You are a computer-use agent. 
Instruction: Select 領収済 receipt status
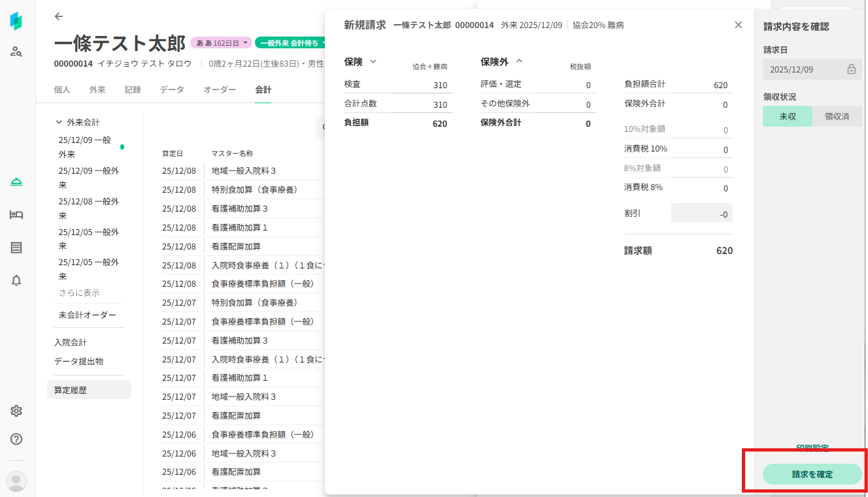[837, 116]
